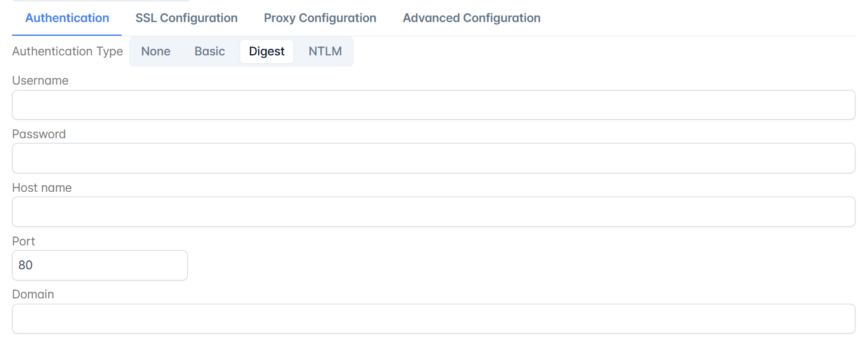Go to the Advanced Configuration tab
Screen dimensions: 868x355
(x=472, y=18)
